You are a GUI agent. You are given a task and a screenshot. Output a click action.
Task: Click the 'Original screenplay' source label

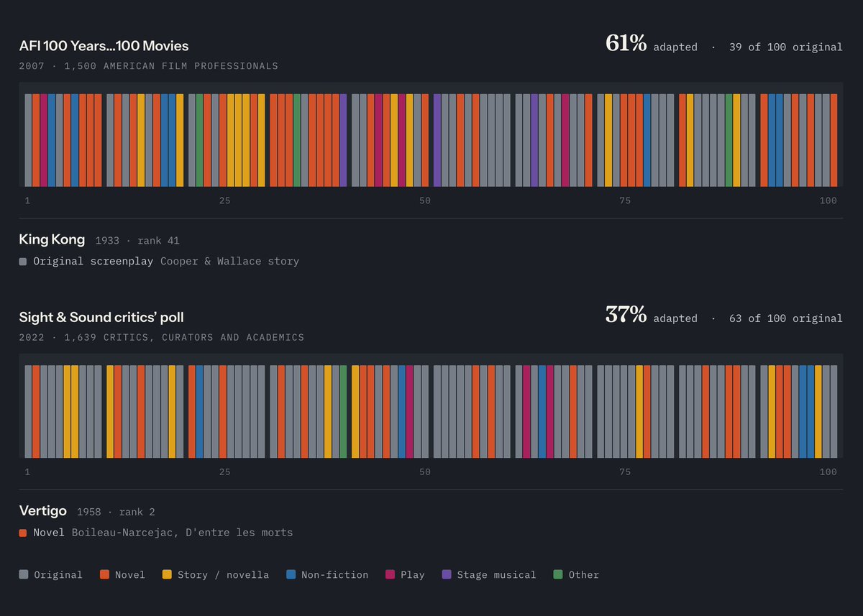coord(93,261)
